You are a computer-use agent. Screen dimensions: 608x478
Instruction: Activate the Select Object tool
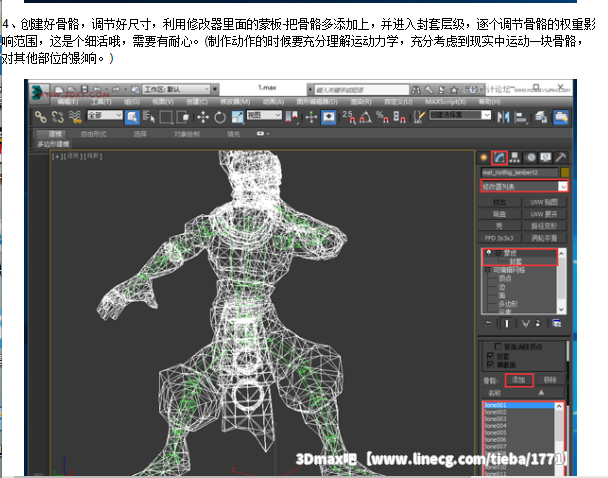(x=132, y=117)
